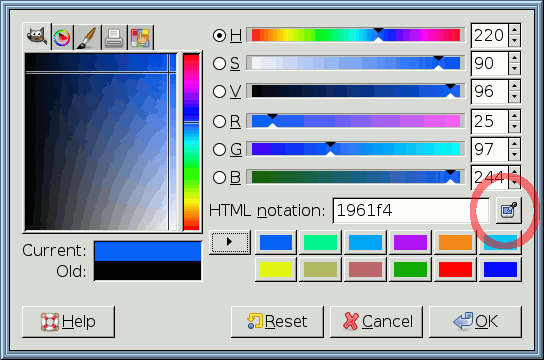
Task: Decrease the H value 220 with down arrow
Action: [515, 41]
